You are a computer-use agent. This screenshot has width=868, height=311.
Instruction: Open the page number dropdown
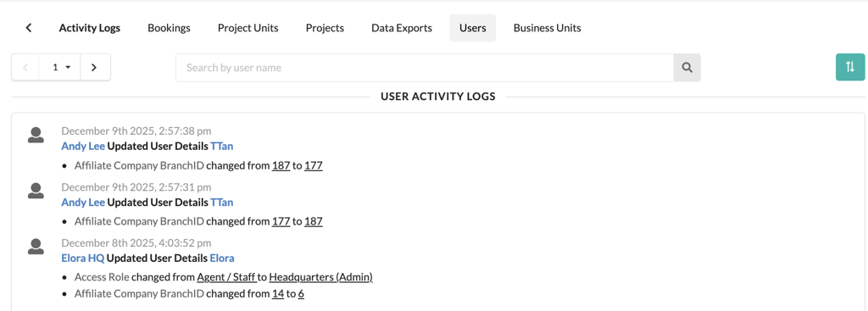coord(60,68)
